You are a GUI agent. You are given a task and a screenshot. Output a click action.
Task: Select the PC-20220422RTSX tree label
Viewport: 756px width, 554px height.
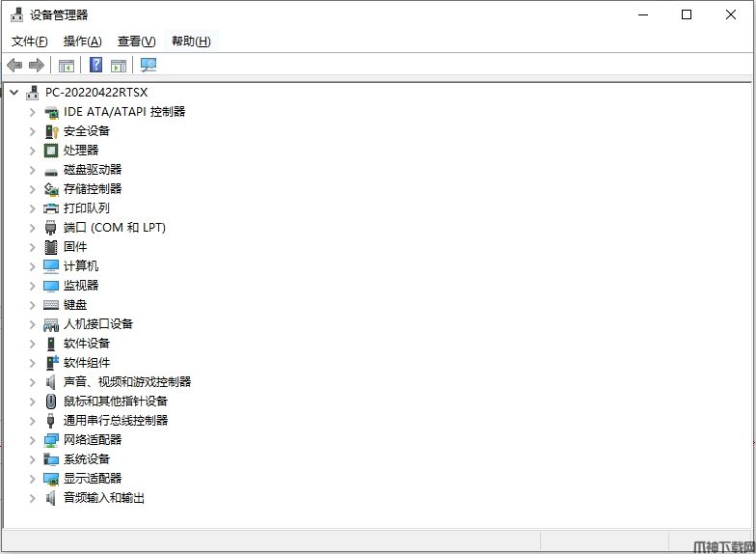pyautogui.click(x=96, y=93)
